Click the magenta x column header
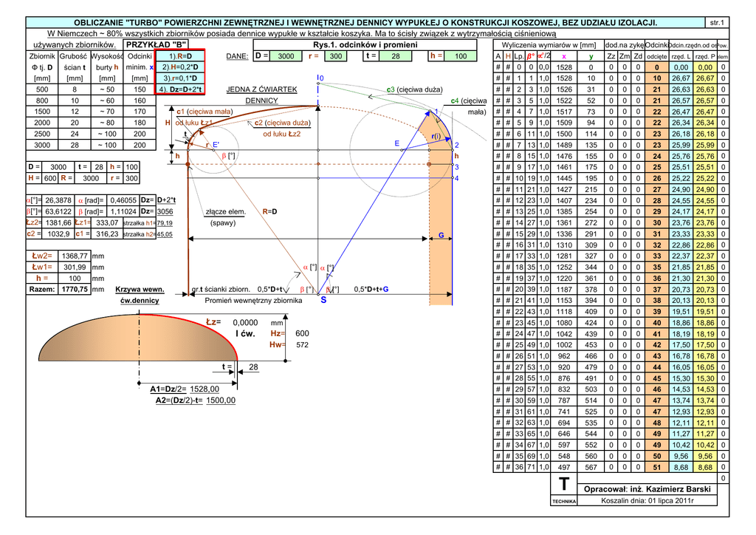Image resolution: width=756 pixels, height=535 pixels. tap(564, 56)
